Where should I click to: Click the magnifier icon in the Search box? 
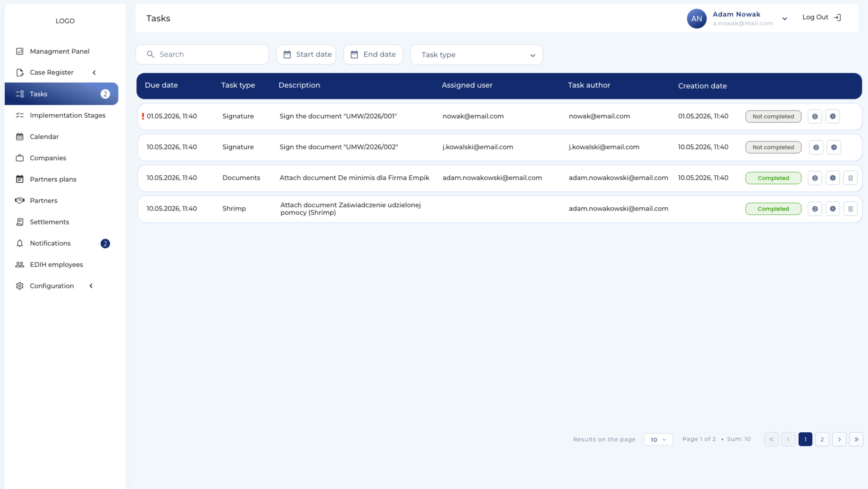point(150,54)
